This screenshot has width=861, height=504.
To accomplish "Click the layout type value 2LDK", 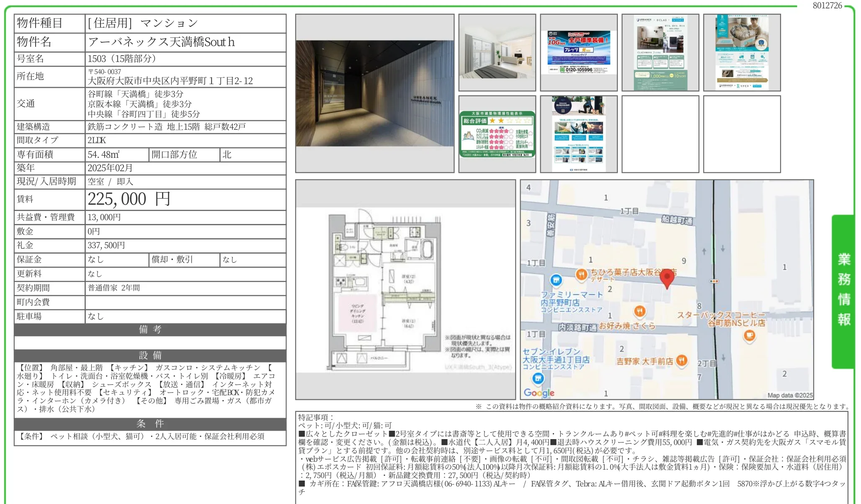I will click(97, 140).
